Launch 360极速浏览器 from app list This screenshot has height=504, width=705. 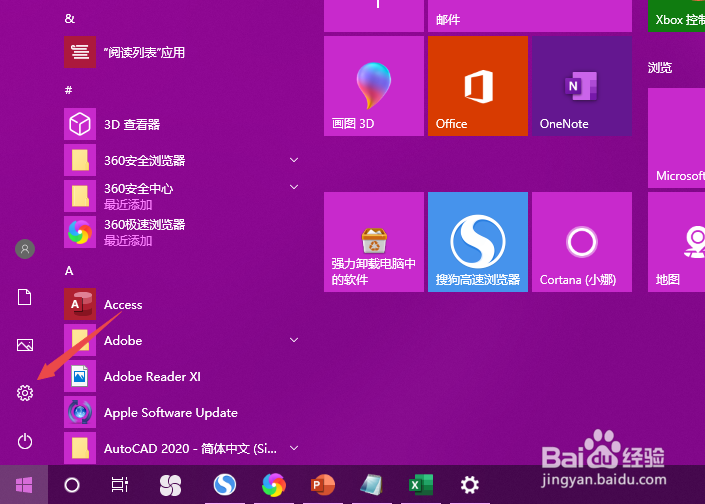click(182, 232)
